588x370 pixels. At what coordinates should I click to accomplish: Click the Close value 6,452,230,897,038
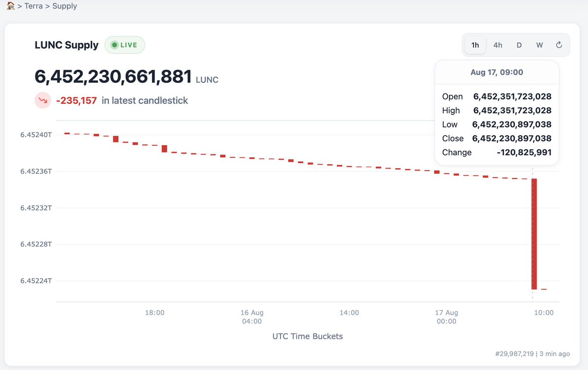(511, 138)
